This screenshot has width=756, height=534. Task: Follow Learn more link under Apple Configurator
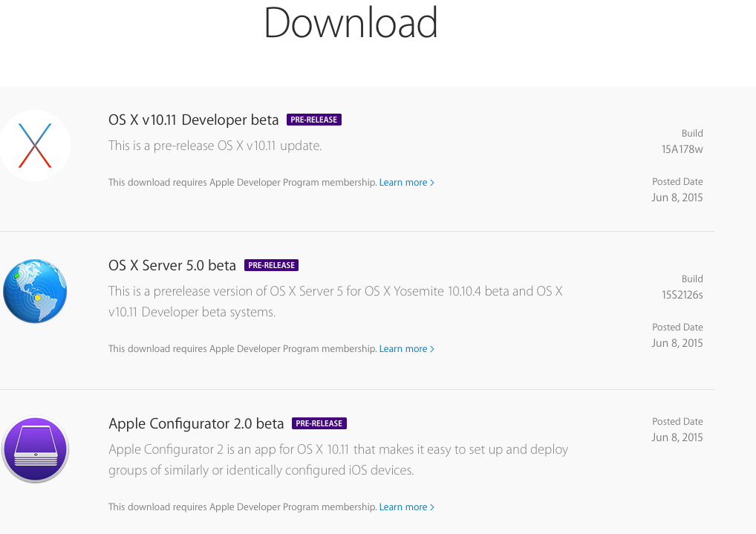[x=406, y=507]
